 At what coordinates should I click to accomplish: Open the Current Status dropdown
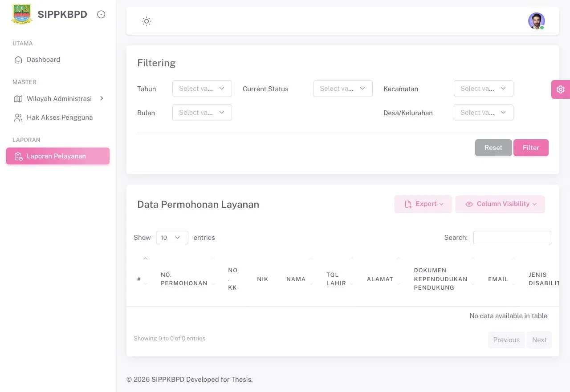coord(343,89)
